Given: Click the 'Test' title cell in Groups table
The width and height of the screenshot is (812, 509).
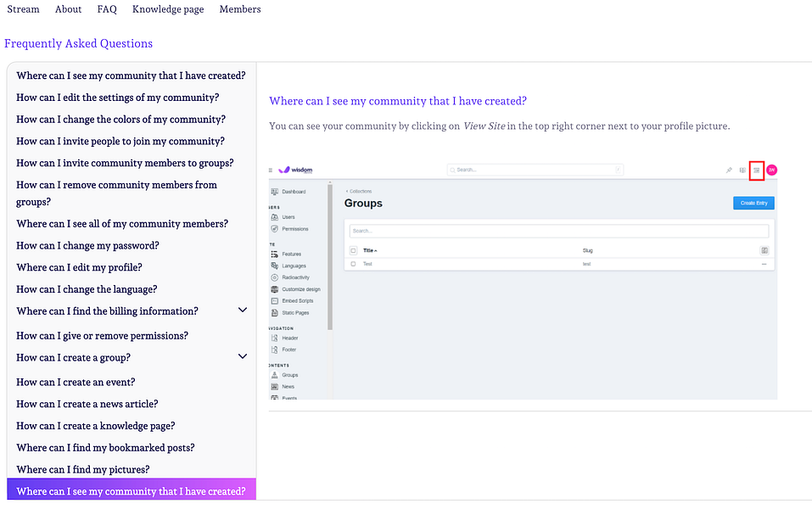Looking at the screenshot, I should point(367,264).
